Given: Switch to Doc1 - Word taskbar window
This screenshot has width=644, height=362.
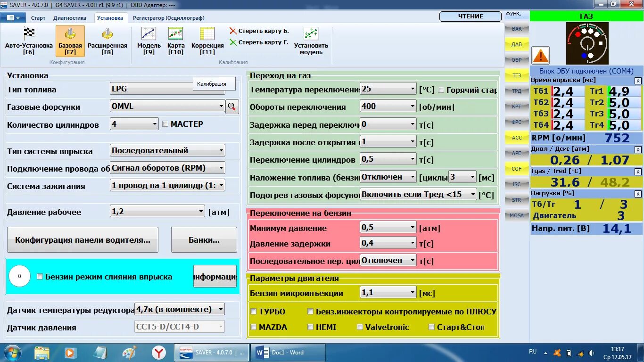Looking at the screenshot, I should pos(288,353).
